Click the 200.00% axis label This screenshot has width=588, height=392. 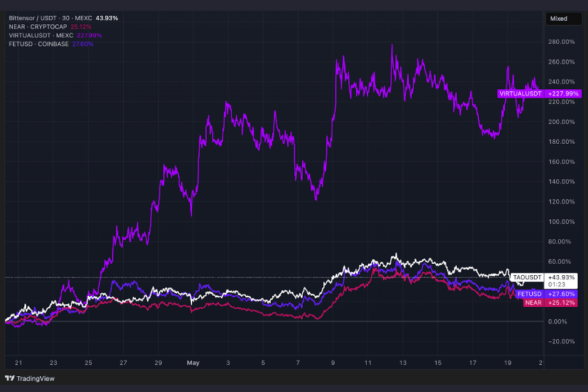pyautogui.click(x=561, y=121)
